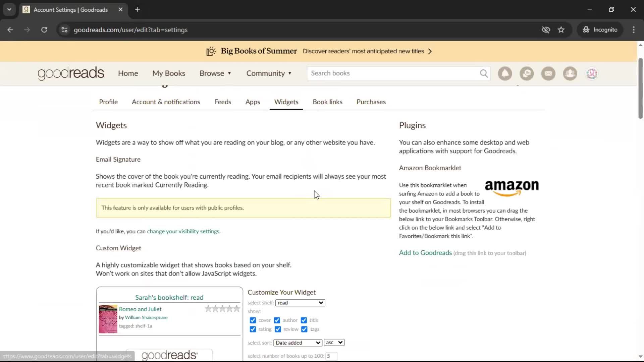Open the William Shakespeare author link

(146, 317)
